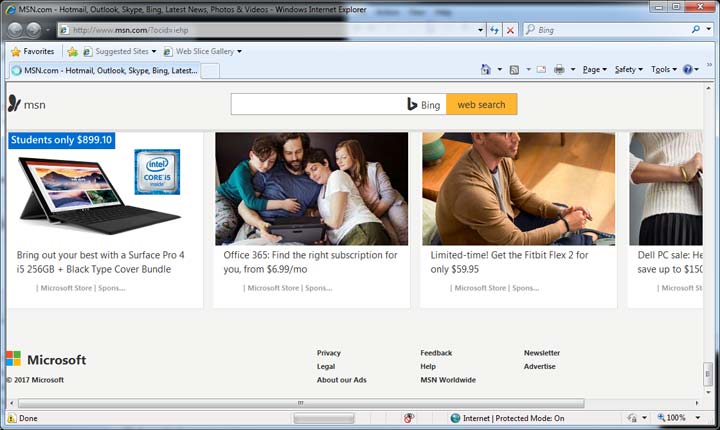This screenshot has height=430, width=720.
Task: Open recent pages dropdown beside Forward button
Action: point(48,30)
